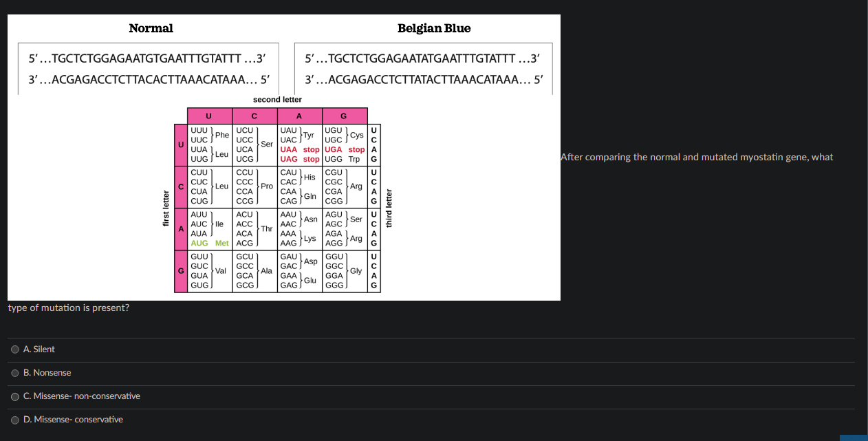Image resolution: width=868 pixels, height=441 pixels.
Task: Click the answer text 'B. Nonsense'
Action: tap(47, 373)
